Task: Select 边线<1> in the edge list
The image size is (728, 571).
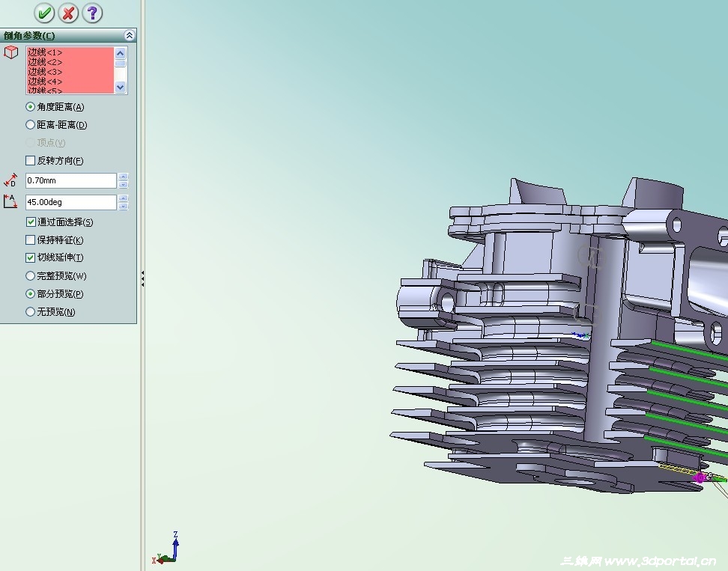Action: pyautogui.click(x=45, y=52)
